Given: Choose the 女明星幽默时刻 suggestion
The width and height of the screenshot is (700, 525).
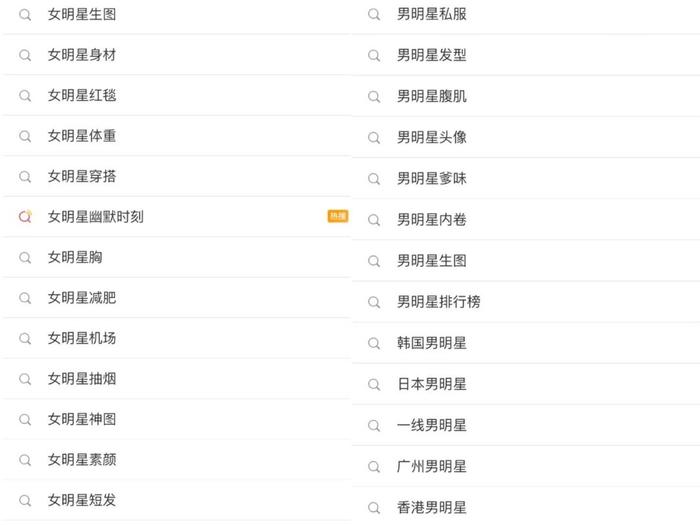Looking at the screenshot, I should [176, 217].
